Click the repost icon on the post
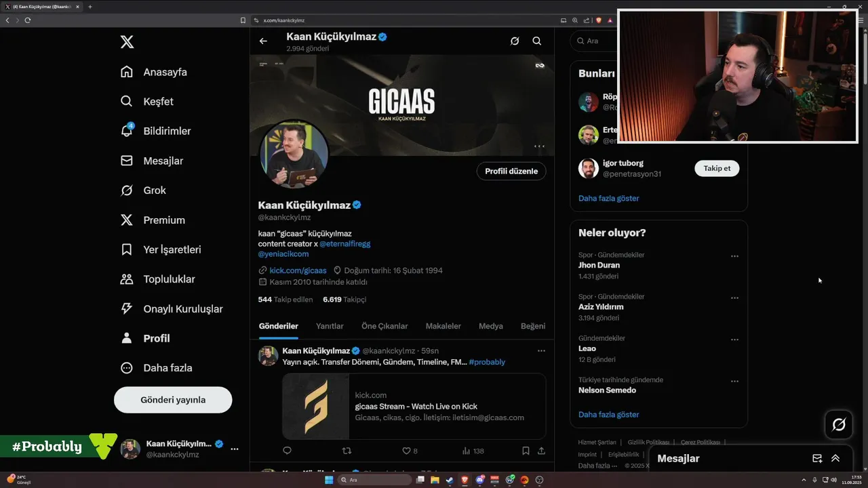The image size is (868, 488). 347,451
